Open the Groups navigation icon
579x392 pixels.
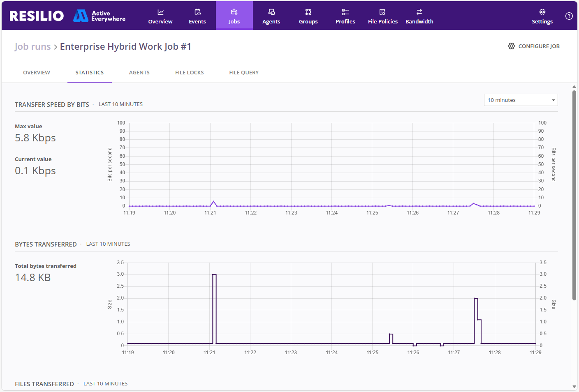[308, 12]
